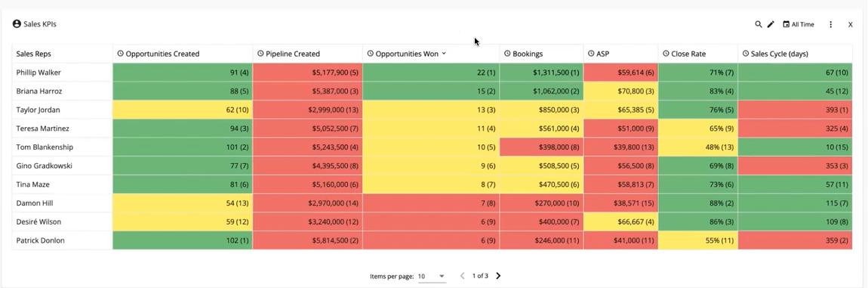Image resolution: width=868 pixels, height=288 pixels.
Task: Open Items per page dropdown
Action: coord(432,277)
